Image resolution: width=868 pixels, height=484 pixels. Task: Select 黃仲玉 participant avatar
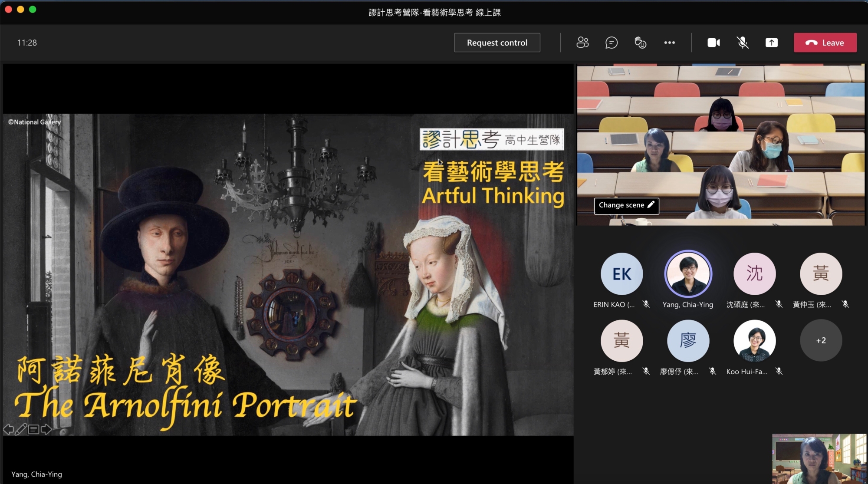pyautogui.click(x=821, y=274)
